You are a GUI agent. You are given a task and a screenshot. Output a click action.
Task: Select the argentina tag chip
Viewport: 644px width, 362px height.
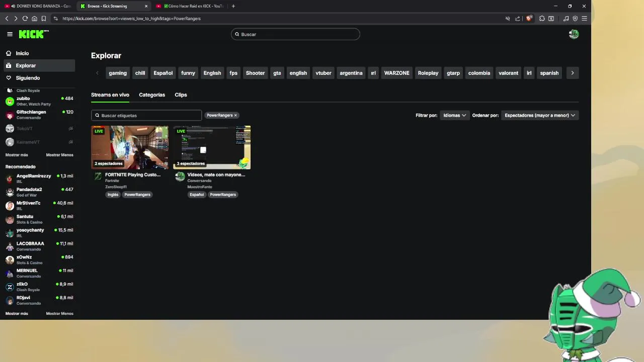[351, 73]
